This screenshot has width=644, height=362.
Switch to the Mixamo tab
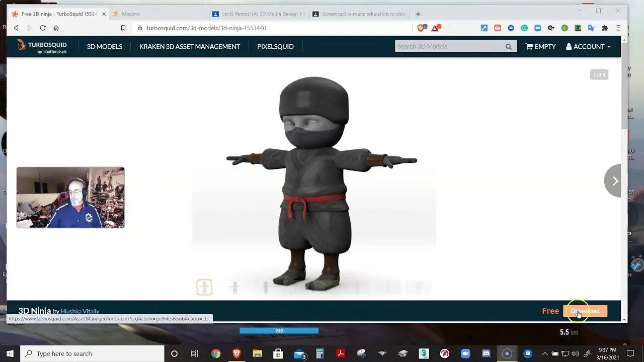coord(158,14)
